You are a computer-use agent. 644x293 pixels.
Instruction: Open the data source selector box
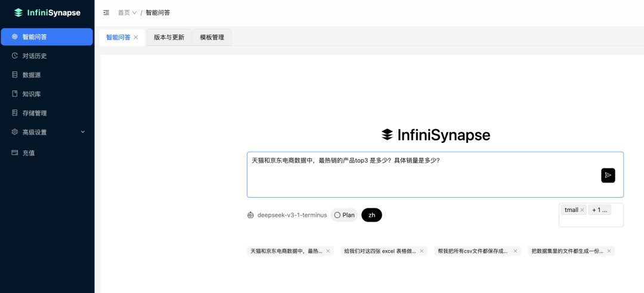click(591, 215)
